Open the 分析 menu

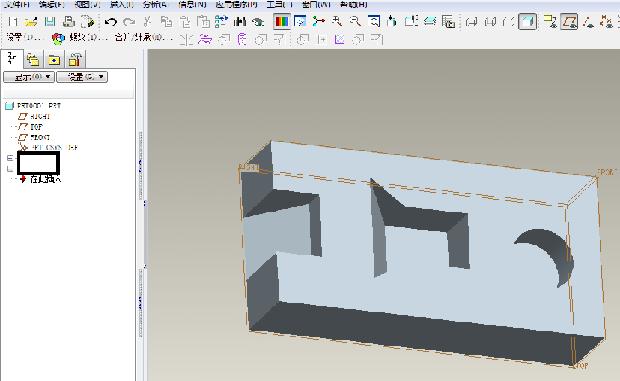point(155,4)
